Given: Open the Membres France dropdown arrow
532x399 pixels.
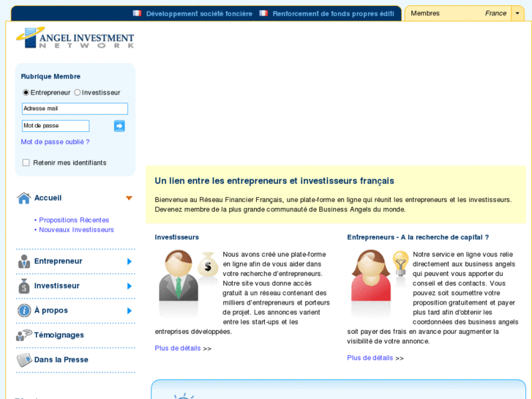Looking at the screenshot, I should click(x=517, y=14).
